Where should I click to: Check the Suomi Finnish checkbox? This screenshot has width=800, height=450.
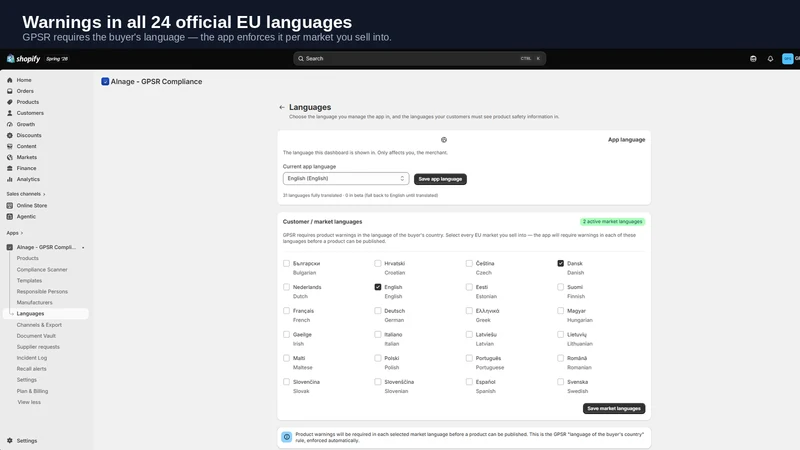[561, 287]
